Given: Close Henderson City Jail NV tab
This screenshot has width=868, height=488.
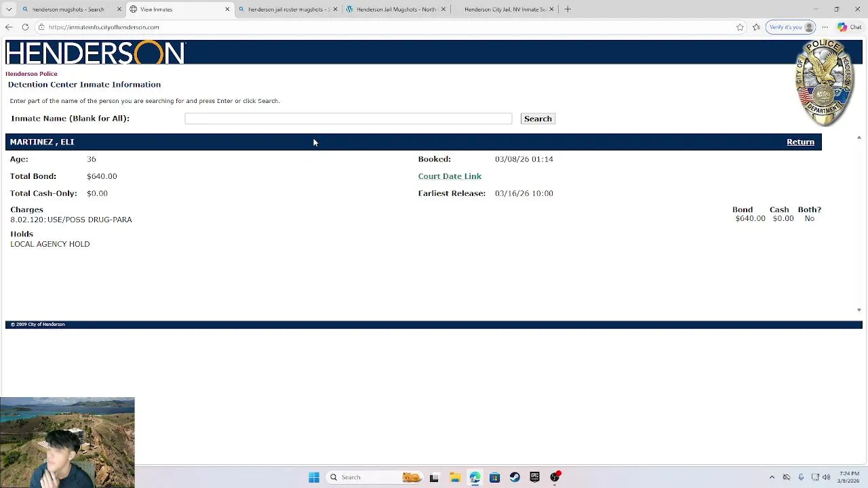Looking at the screenshot, I should 551,9.
